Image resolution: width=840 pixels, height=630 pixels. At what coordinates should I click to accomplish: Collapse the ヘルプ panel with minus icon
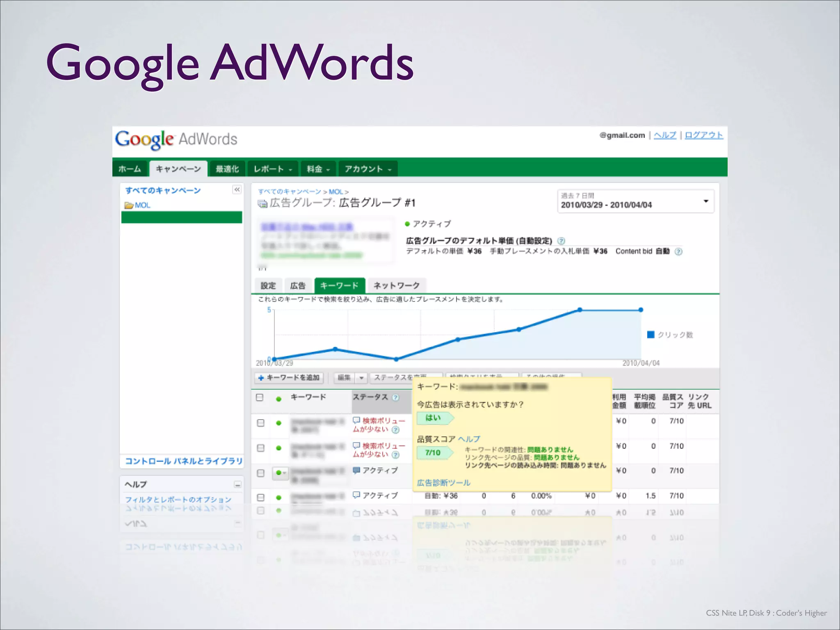coord(237,485)
